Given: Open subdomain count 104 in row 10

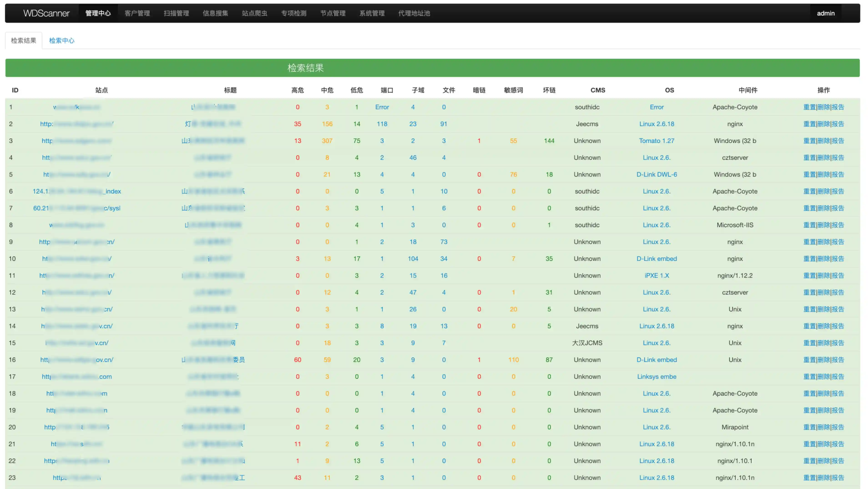Looking at the screenshot, I should (413, 259).
